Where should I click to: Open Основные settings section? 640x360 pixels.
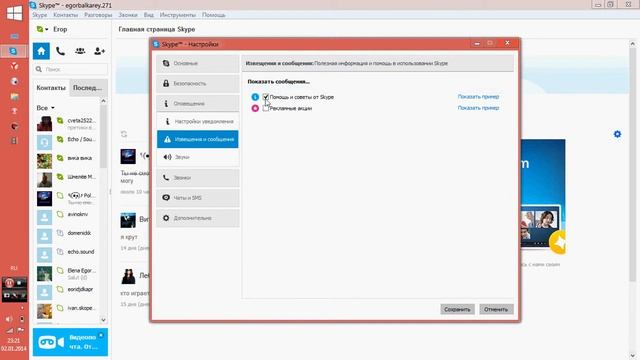pyautogui.click(x=198, y=64)
